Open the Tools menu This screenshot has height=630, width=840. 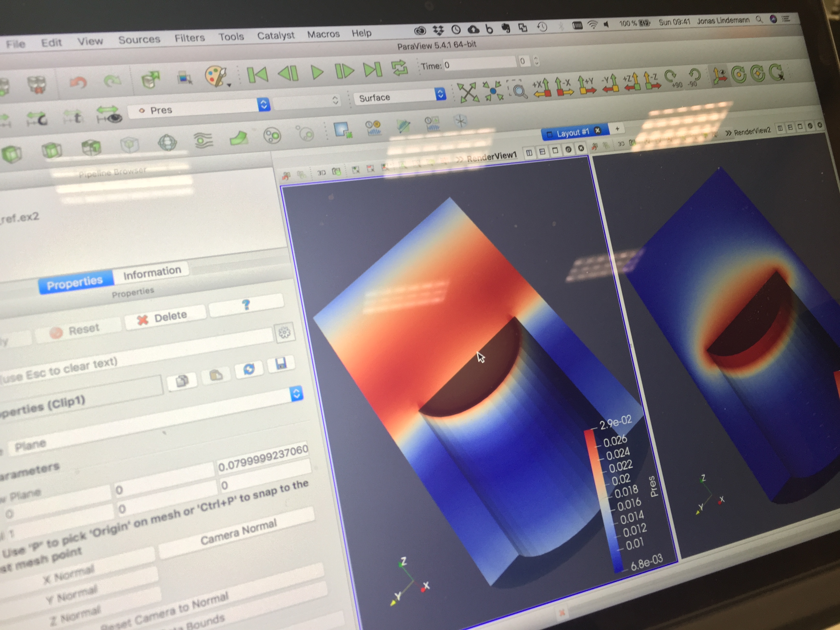click(231, 37)
